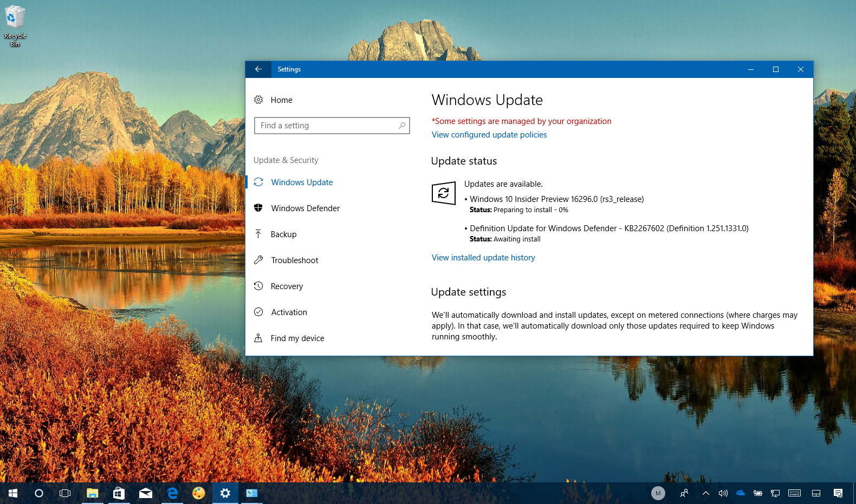This screenshot has height=504, width=856.
Task: Click the Recovery clock icon
Action: pyautogui.click(x=258, y=286)
